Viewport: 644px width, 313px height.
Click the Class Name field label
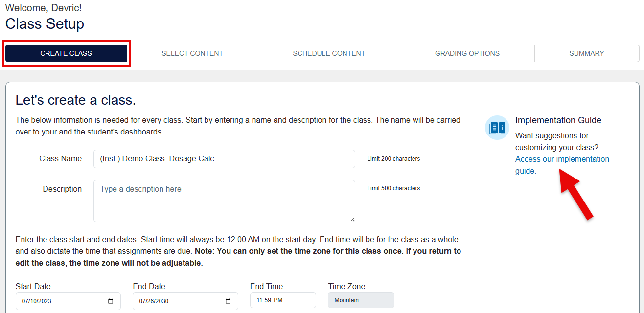pos(60,159)
